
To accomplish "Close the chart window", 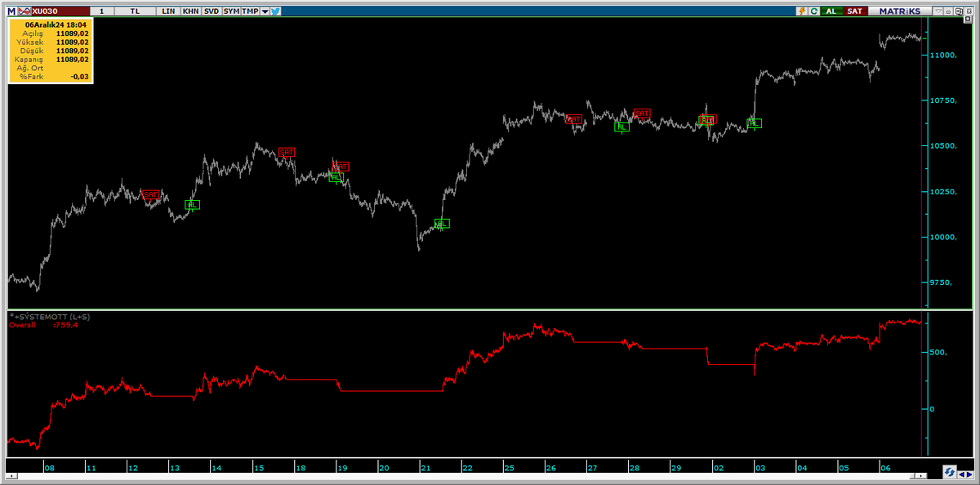I will click(969, 11).
